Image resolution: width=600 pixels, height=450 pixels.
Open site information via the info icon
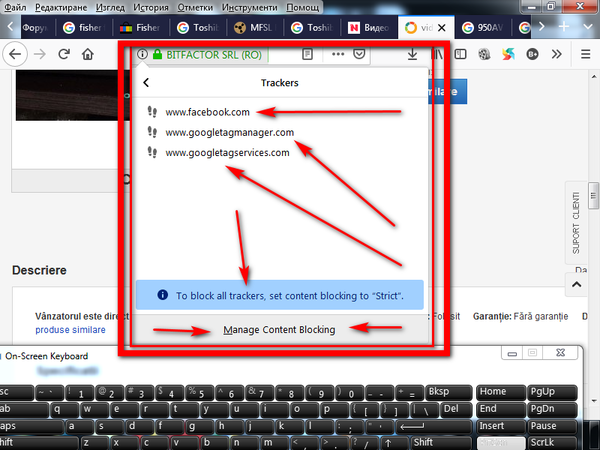click(142, 54)
